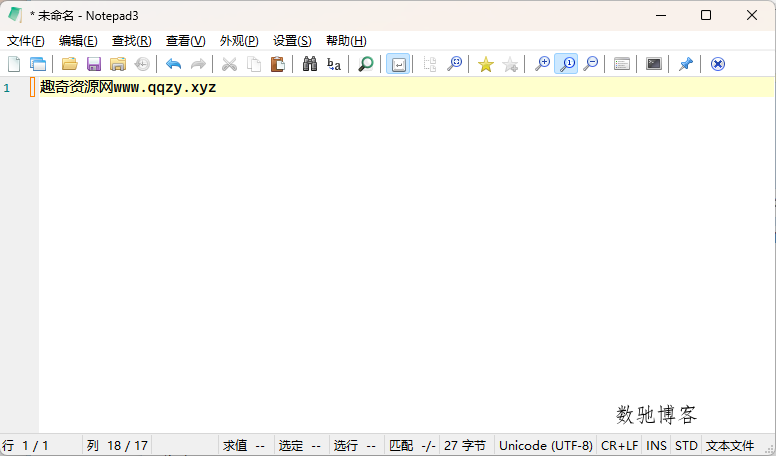Toggle the 'INS' insert mode indicator
The image size is (776, 456).
click(x=657, y=446)
